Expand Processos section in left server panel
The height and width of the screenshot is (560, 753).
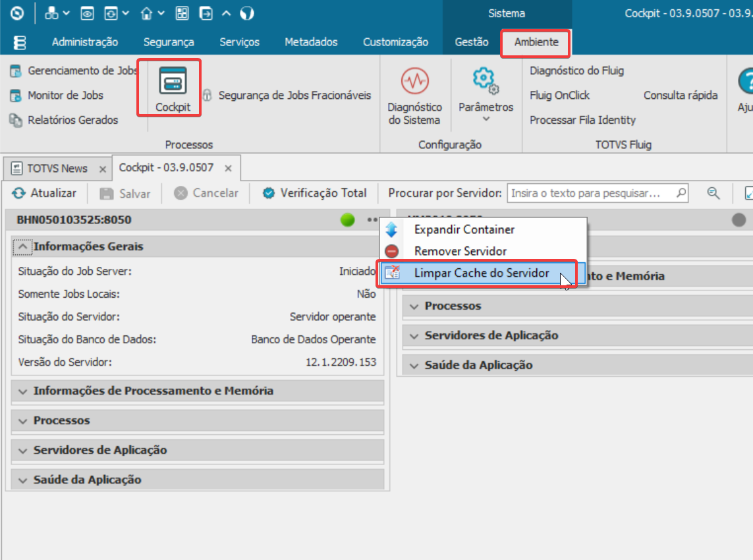click(x=198, y=421)
